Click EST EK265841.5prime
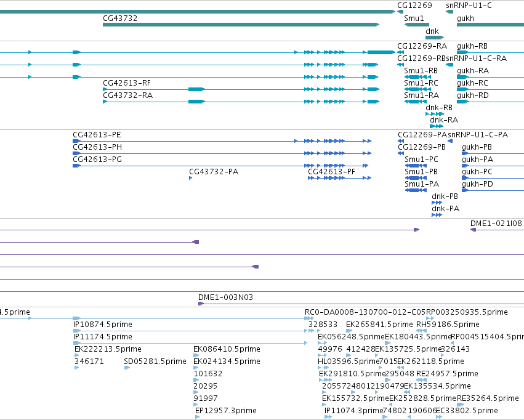 coord(379,325)
